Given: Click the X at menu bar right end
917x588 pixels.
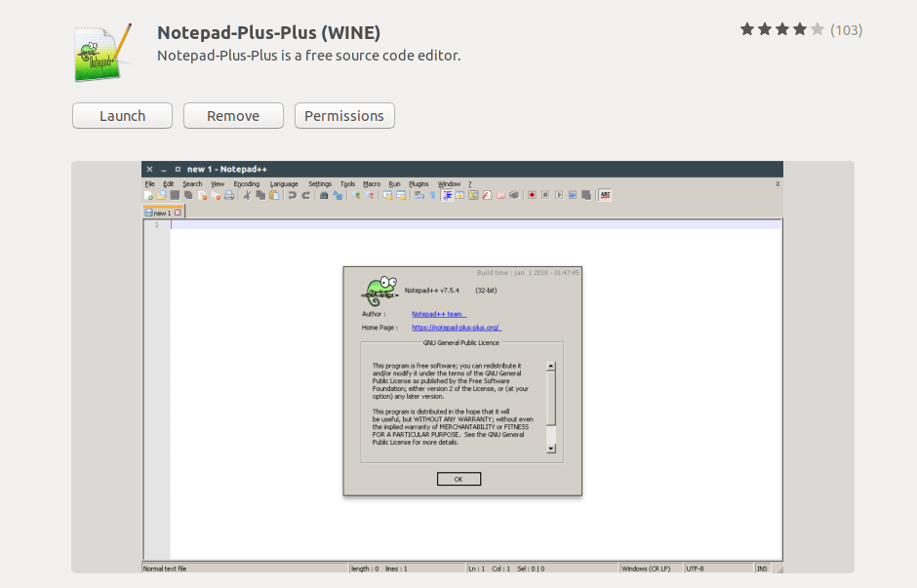Looking at the screenshot, I should coord(777,183).
